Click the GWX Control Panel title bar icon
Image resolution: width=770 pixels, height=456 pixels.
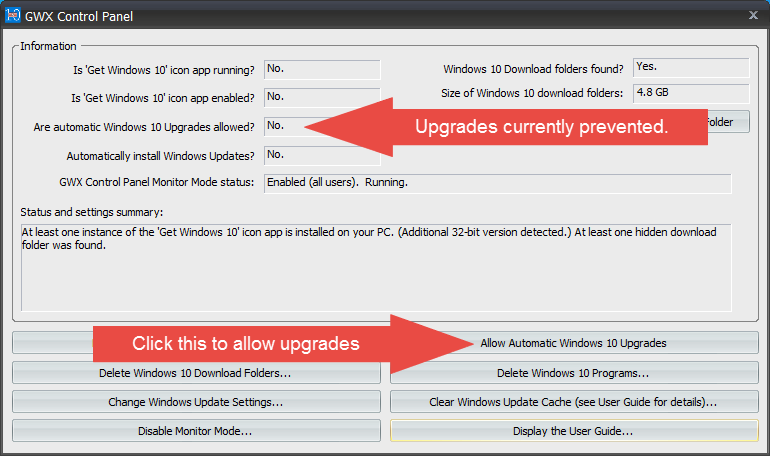(x=12, y=15)
